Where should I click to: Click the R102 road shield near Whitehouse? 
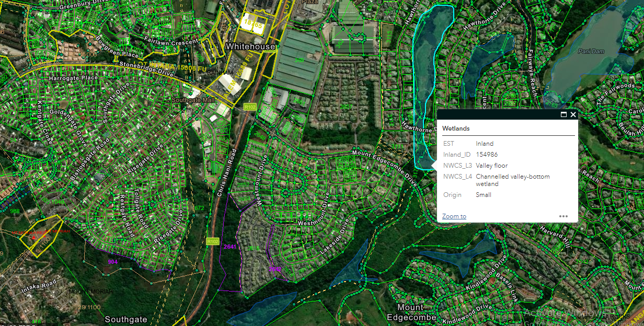249,106
